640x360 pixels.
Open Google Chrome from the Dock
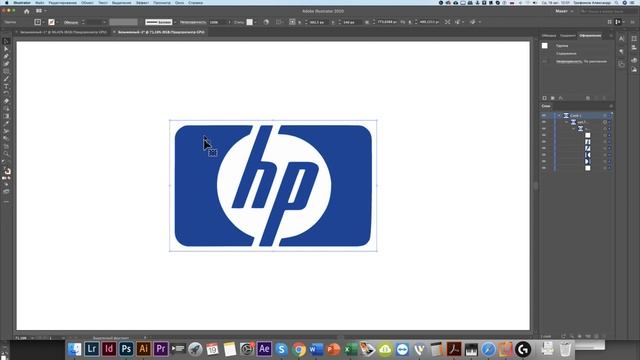pyautogui.click(x=299, y=349)
